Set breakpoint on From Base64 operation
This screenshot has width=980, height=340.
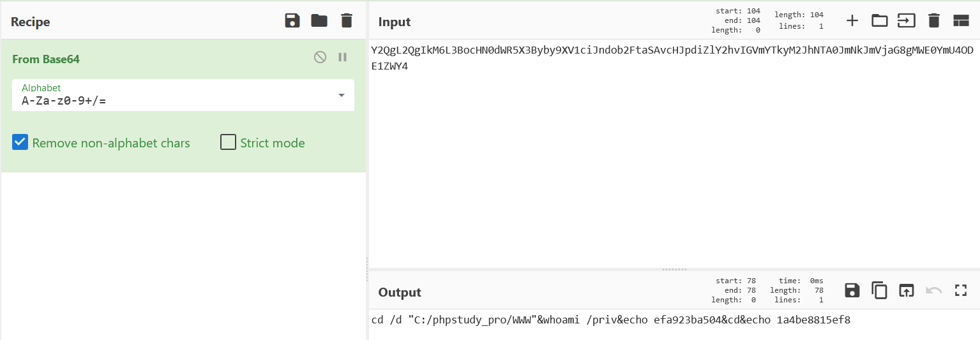[x=343, y=57]
